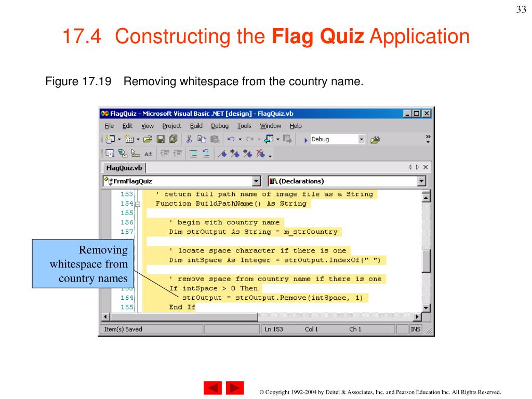The width and height of the screenshot is (532, 399).
Task: Go to previous bookmark icon
Action: pos(248,154)
